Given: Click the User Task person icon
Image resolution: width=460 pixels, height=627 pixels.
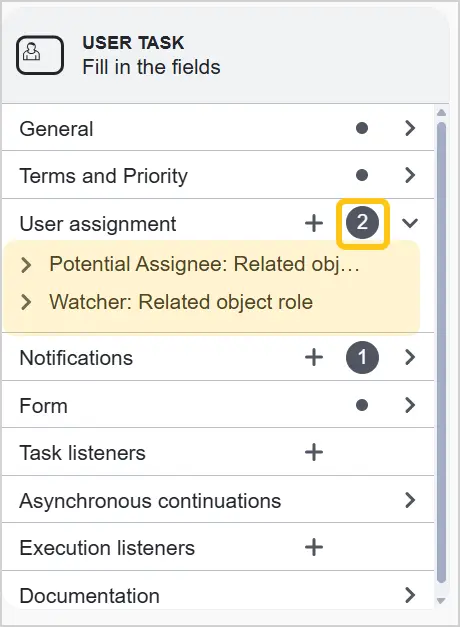Looking at the screenshot, I should (x=40, y=55).
